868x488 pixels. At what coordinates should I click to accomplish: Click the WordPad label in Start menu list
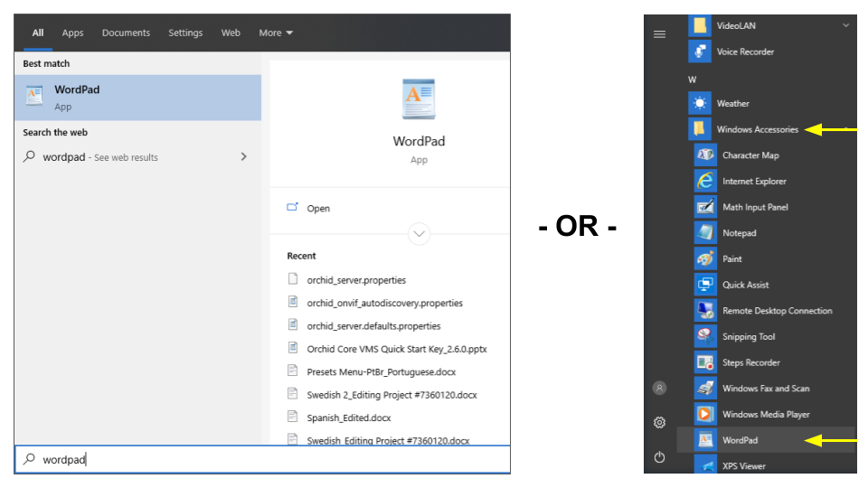click(740, 440)
